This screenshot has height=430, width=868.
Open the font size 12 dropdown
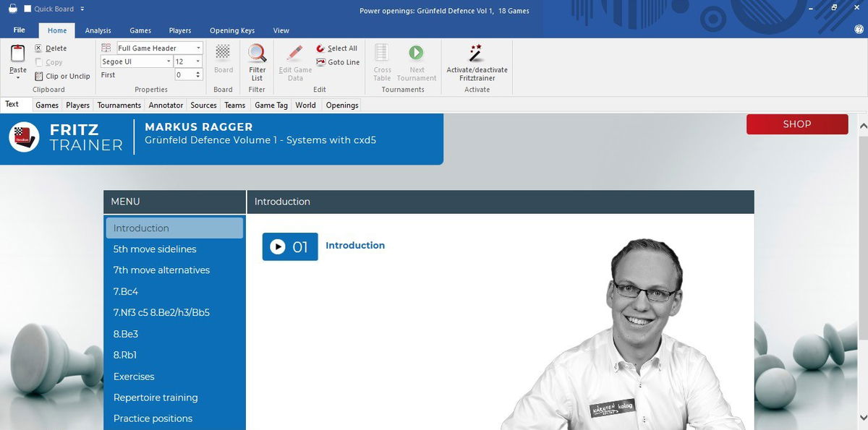pos(198,62)
